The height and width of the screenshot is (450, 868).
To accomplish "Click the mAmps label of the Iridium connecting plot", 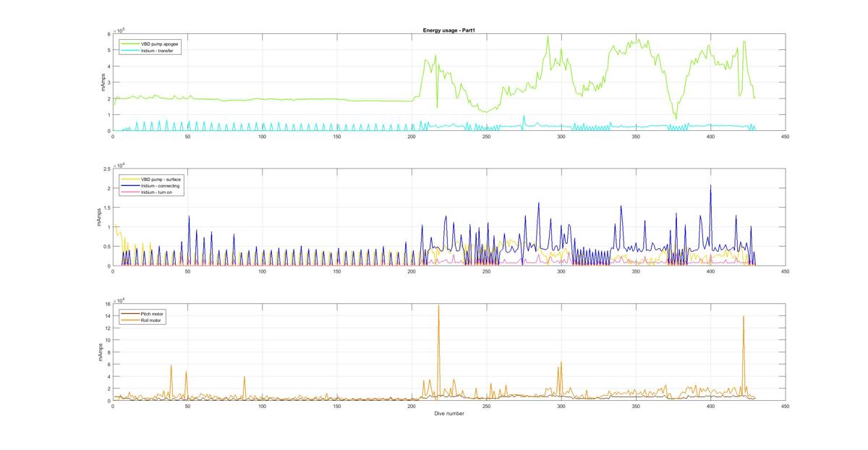I will pyautogui.click(x=99, y=218).
